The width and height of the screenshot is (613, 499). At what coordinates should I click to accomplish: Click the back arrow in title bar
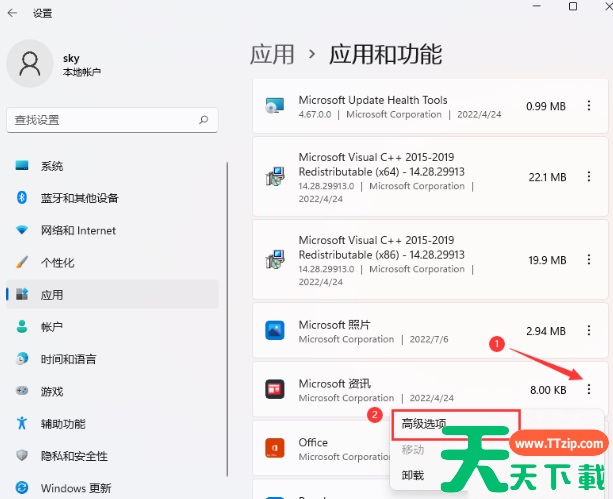click(12, 13)
